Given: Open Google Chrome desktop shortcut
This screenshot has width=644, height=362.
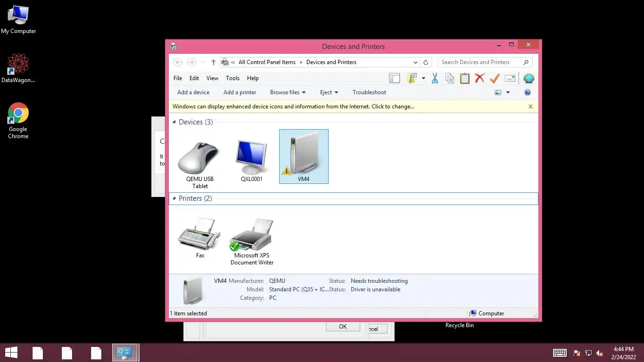Looking at the screenshot, I should tap(18, 121).
